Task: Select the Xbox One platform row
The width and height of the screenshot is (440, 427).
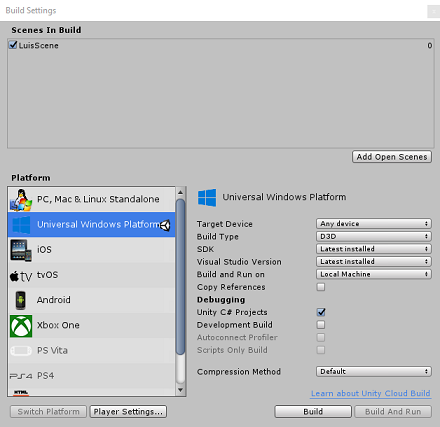Action: 91,326
